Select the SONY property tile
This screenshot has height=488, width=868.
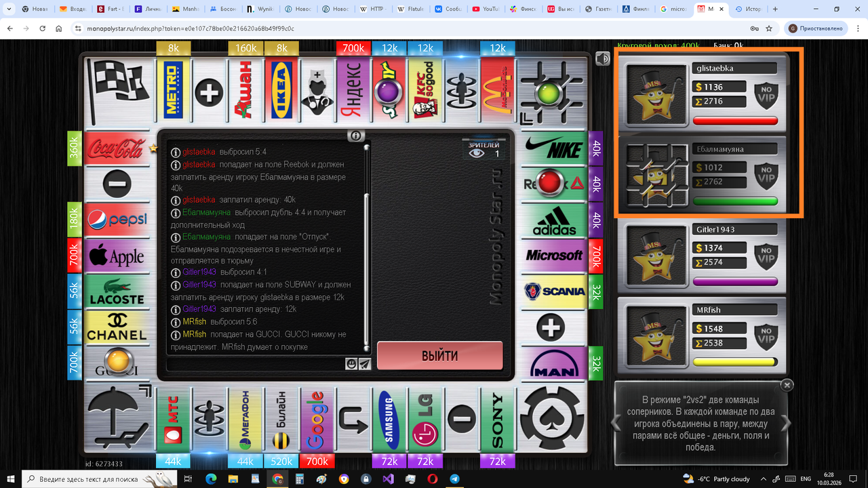(497, 420)
